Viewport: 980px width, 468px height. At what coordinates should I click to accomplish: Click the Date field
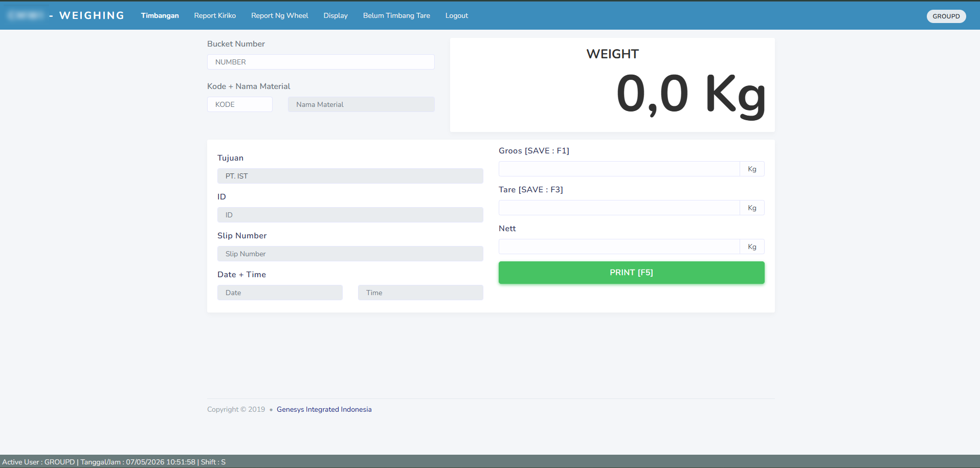click(x=280, y=293)
